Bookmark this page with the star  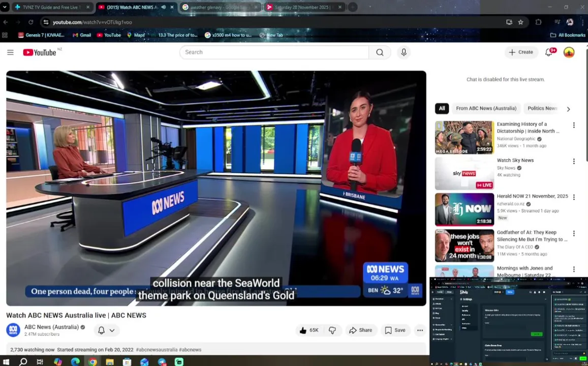coord(520,22)
